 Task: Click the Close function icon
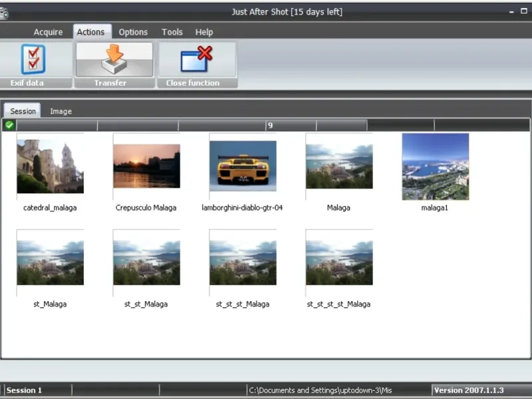pyautogui.click(x=196, y=60)
